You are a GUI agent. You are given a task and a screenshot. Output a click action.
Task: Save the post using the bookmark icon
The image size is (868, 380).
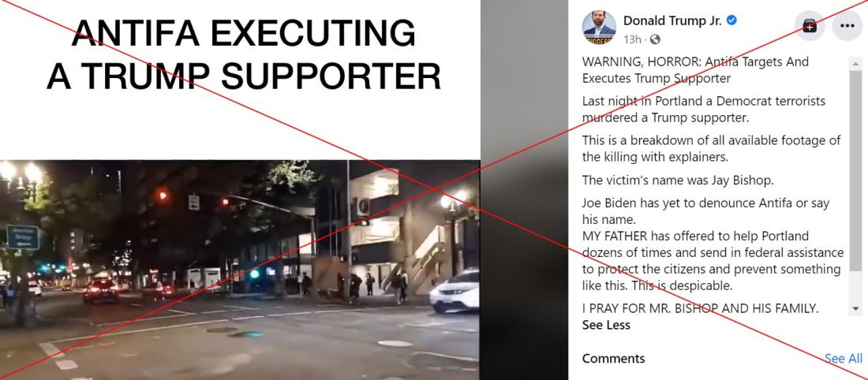(810, 27)
